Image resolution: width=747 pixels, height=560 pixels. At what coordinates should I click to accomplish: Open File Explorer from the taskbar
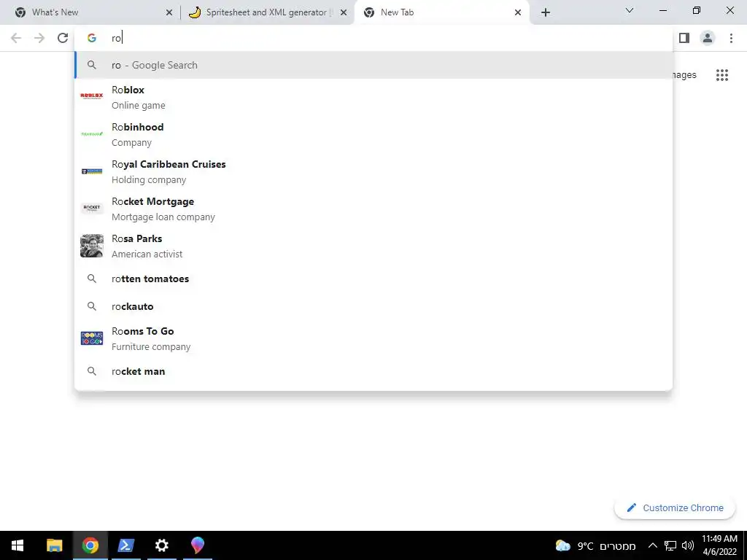coord(54,545)
